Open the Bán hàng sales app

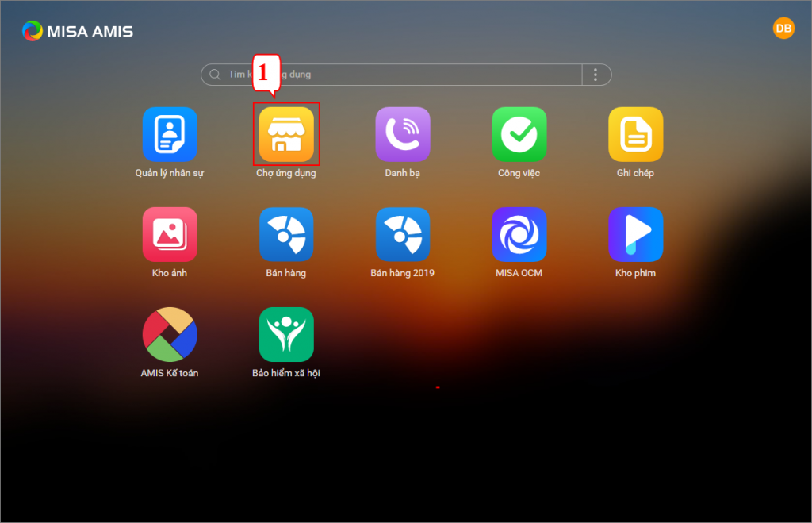[286, 234]
